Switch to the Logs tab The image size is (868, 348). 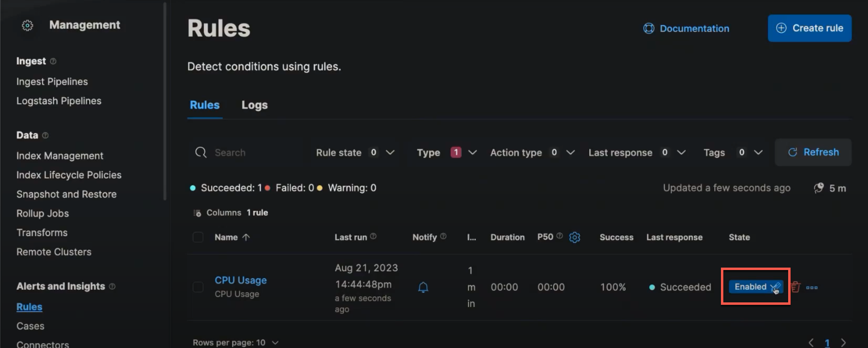tap(255, 105)
